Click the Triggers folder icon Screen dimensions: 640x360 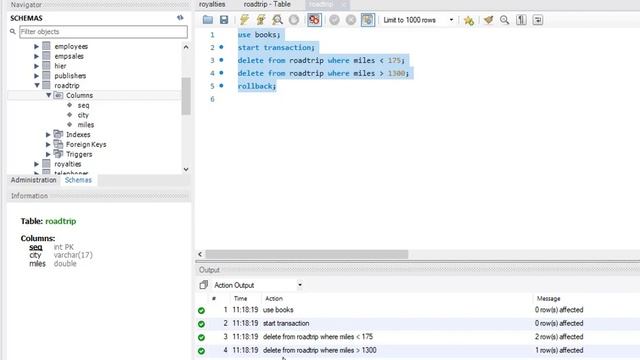tap(58, 154)
